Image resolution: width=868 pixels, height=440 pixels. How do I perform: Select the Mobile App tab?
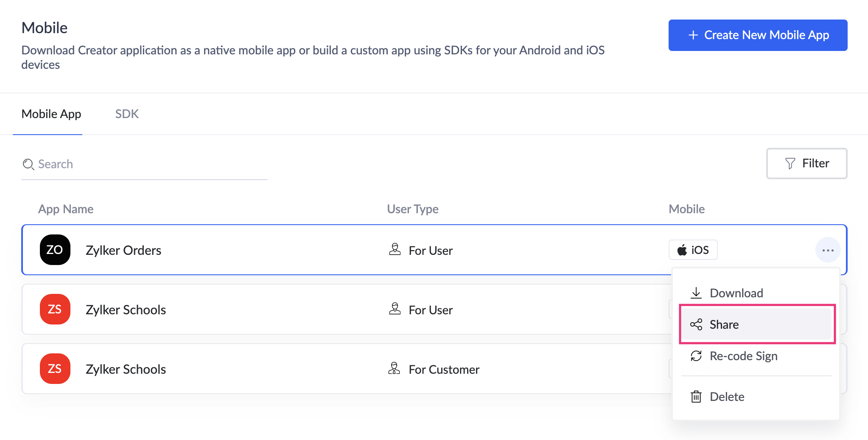point(51,113)
